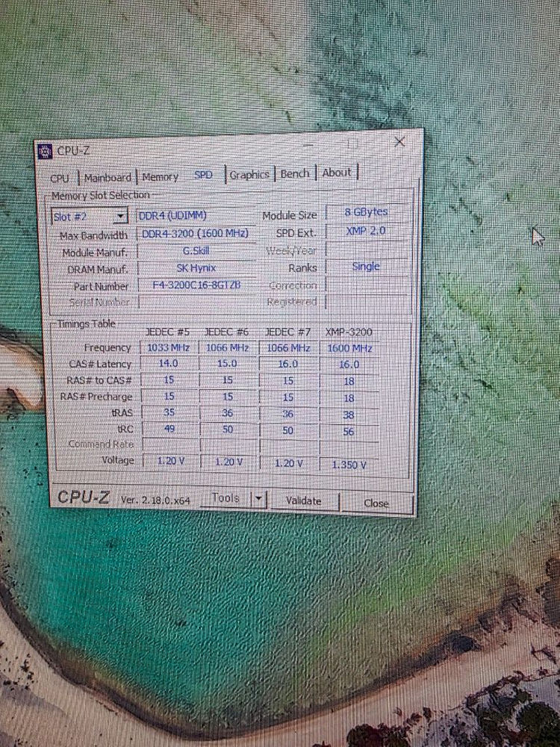The image size is (560, 747).
Task: Select the Module Manuf. G.Skill field
Action: coord(196,251)
